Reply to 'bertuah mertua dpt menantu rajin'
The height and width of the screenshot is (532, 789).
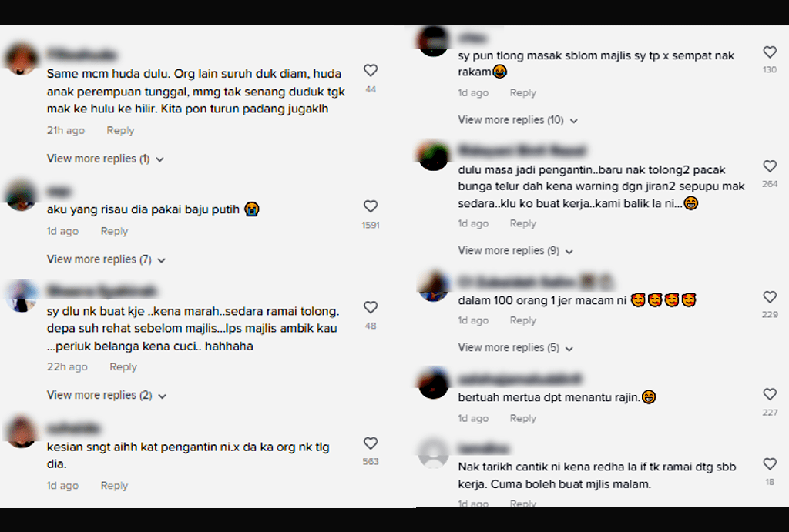(x=523, y=418)
